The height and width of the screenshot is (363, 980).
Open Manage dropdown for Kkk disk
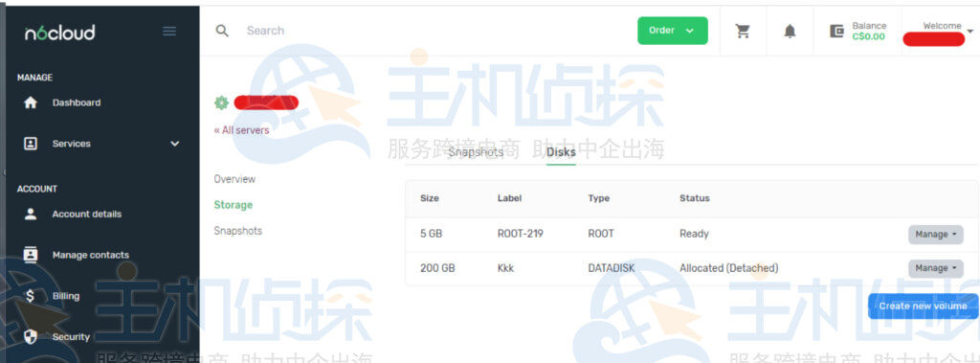coord(936,268)
